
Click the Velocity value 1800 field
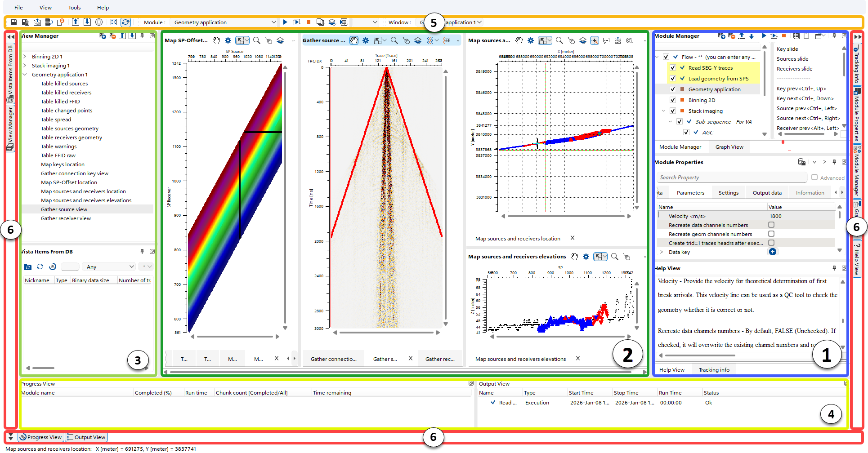click(x=801, y=216)
